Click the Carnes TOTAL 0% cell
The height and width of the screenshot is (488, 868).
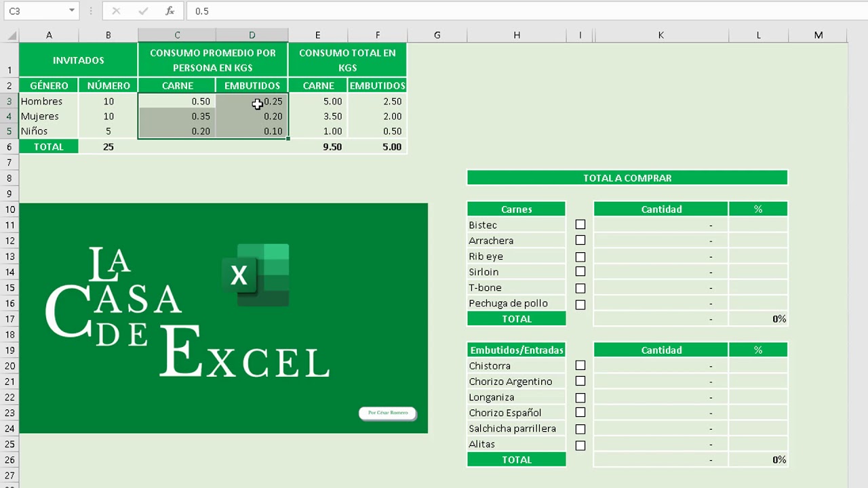tap(758, 319)
